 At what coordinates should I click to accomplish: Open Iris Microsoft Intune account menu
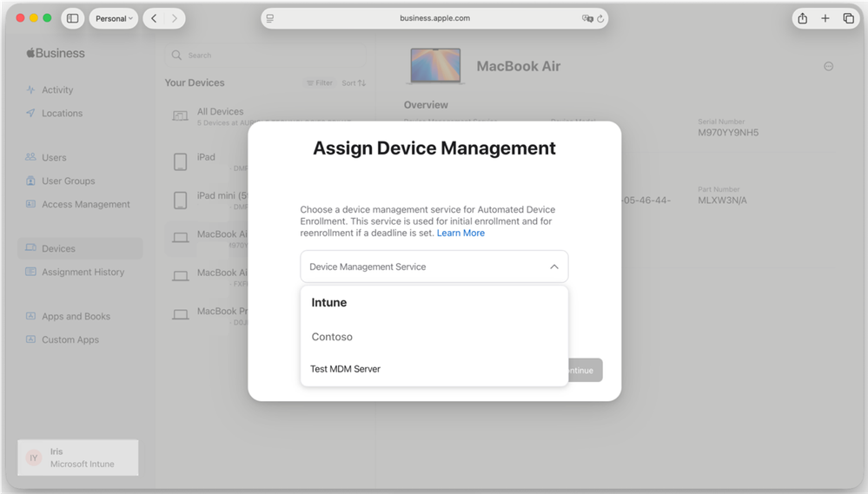78,458
